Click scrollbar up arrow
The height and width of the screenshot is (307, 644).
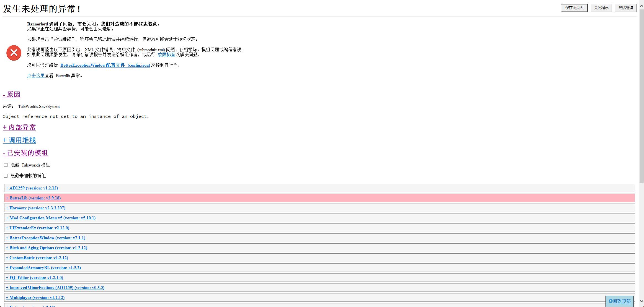click(642, 6)
